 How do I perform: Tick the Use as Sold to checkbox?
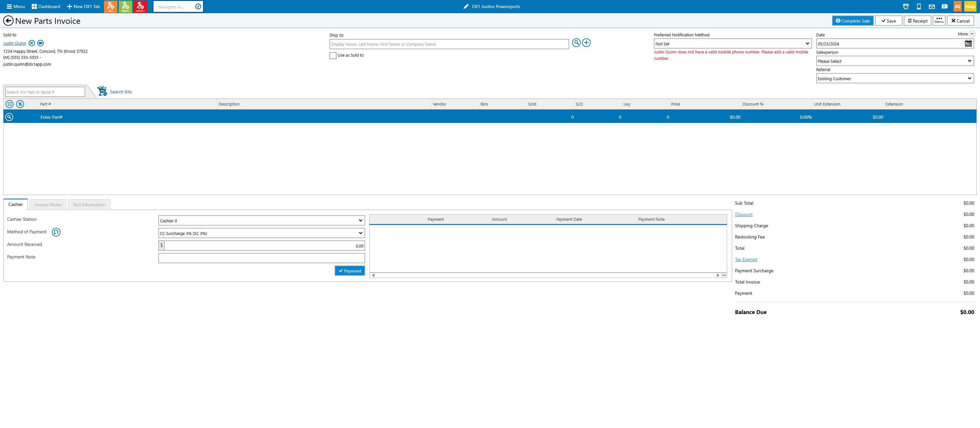(333, 56)
